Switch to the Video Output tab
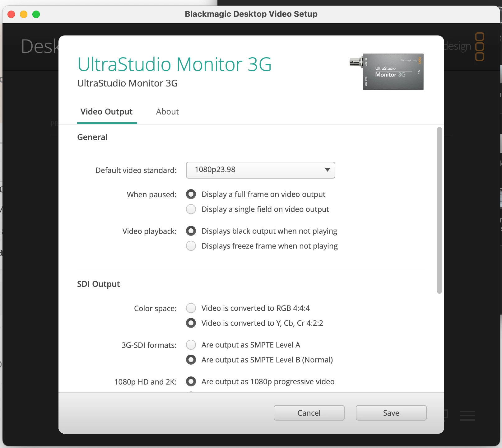Screen dimensions: 502x448 click(107, 112)
